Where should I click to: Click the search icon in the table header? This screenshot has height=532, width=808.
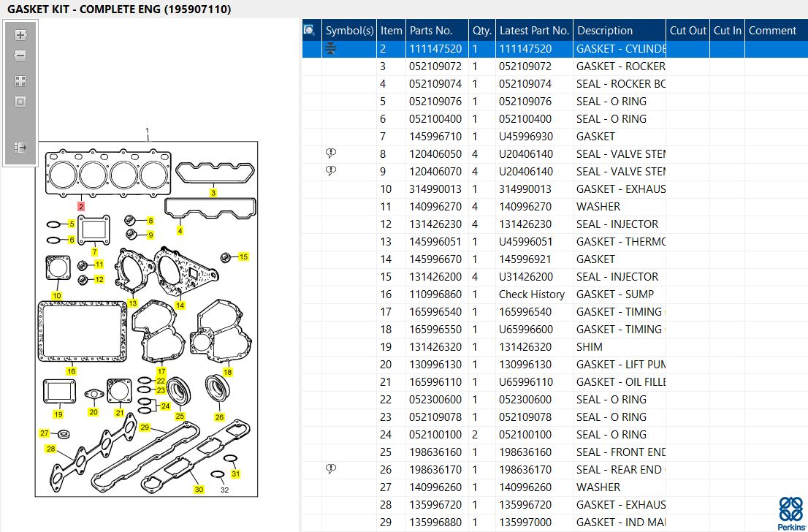[309, 31]
